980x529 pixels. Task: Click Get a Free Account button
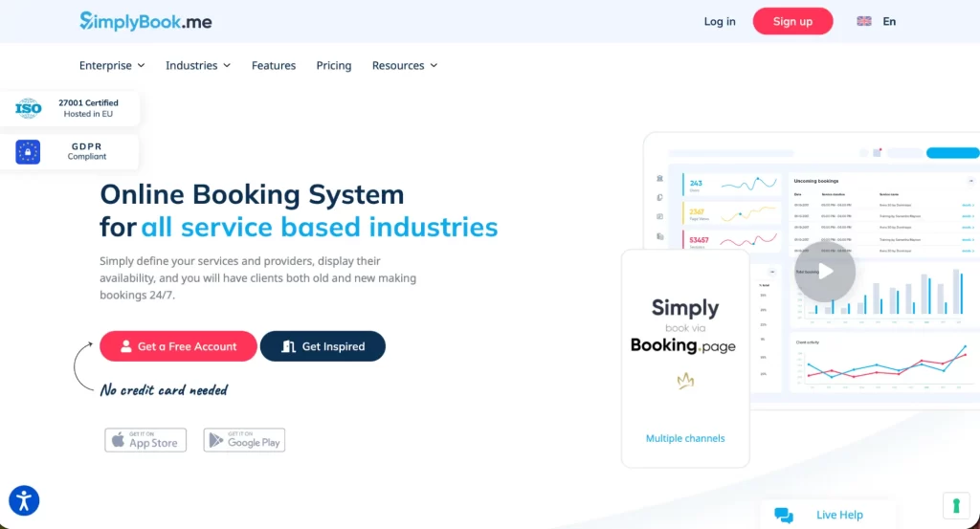178,346
